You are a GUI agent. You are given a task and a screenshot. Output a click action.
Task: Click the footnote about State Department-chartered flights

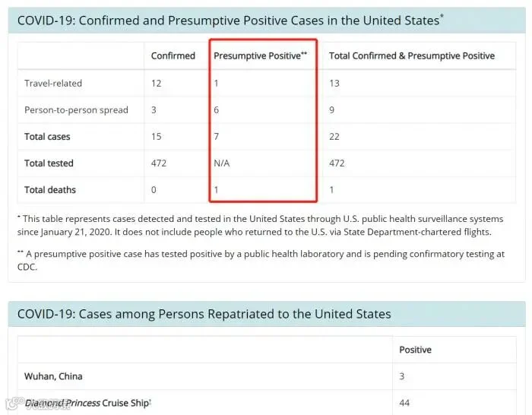point(260,225)
